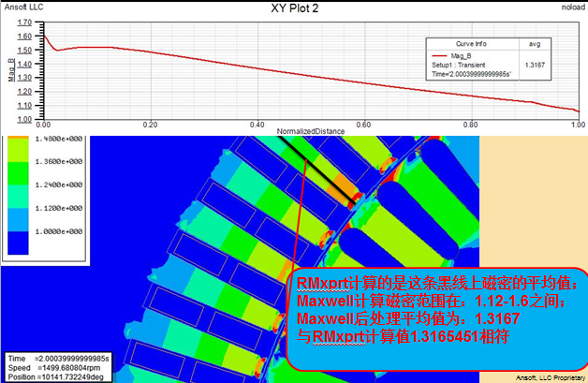Pick the green band in the field color scale

18,173
